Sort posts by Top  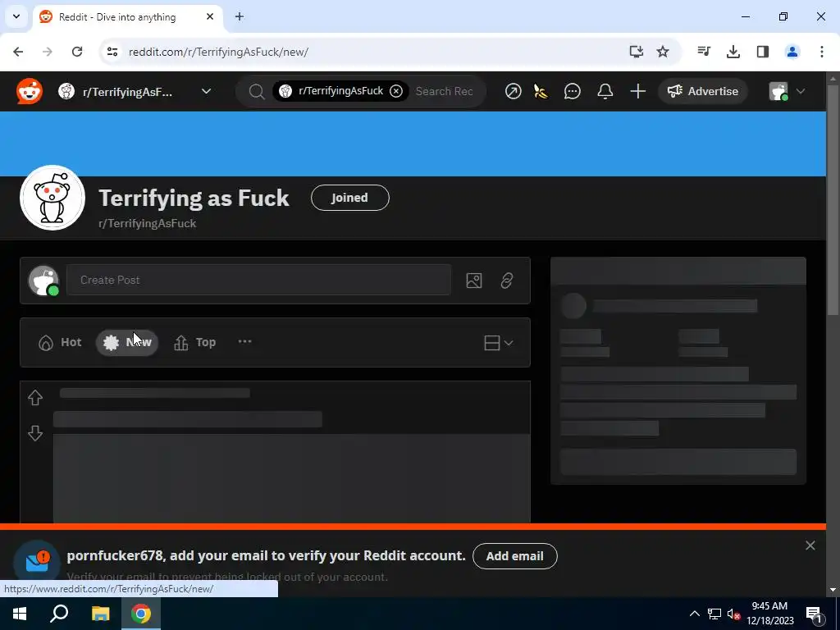pyautogui.click(x=195, y=342)
